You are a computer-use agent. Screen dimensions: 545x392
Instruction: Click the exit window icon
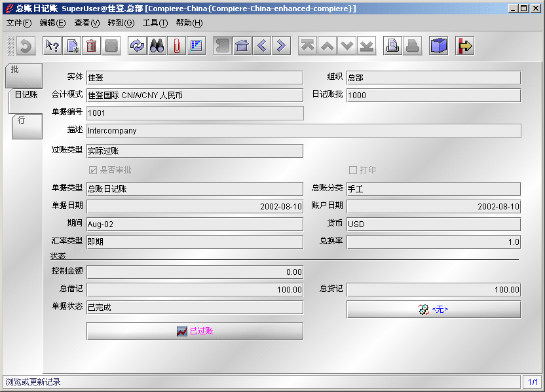pyautogui.click(x=465, y=46)
